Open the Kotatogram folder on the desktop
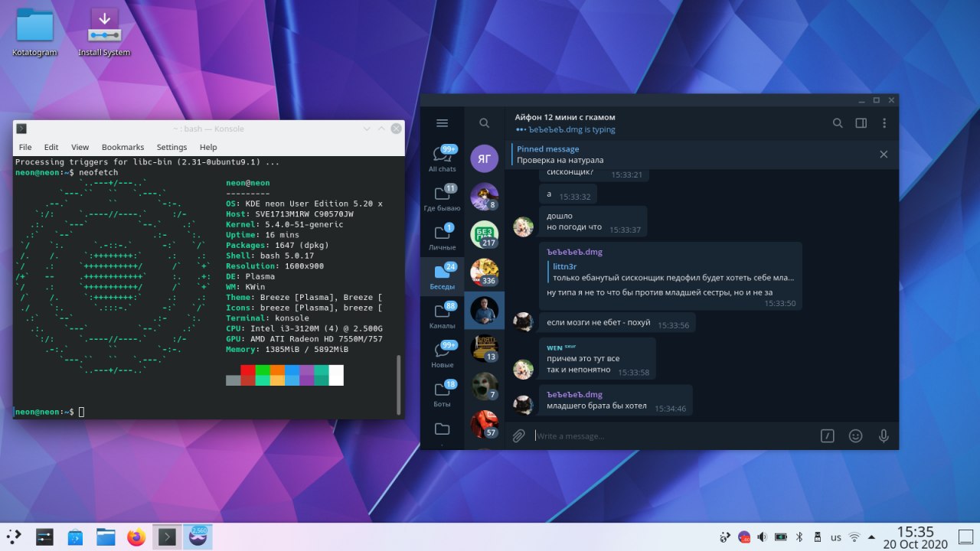The width and height of the screenshot is (980, 551). tap(34, 32)
